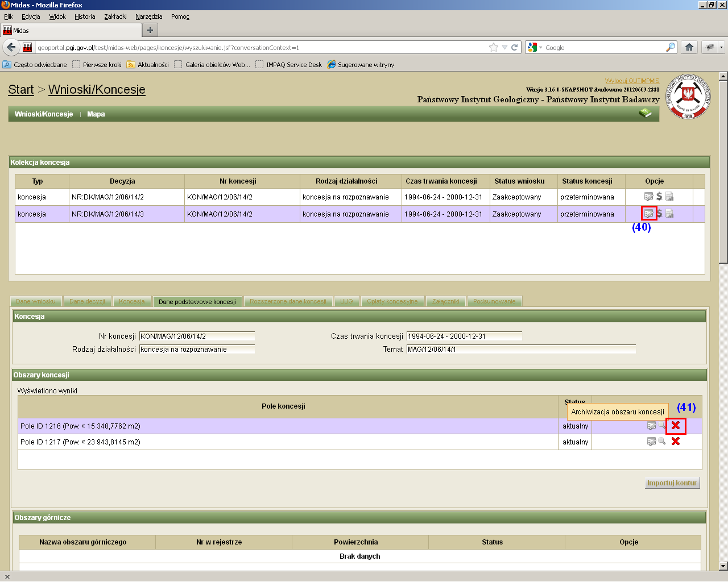The image size is (728, 582).
Task: Bookmark page with star icon
Action: 494,47
